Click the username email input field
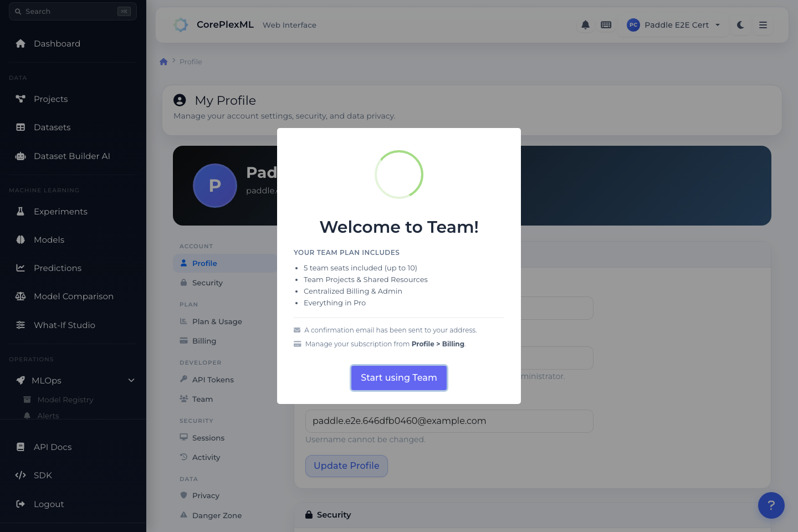This screenshot has width=798, height=532. 449,421
